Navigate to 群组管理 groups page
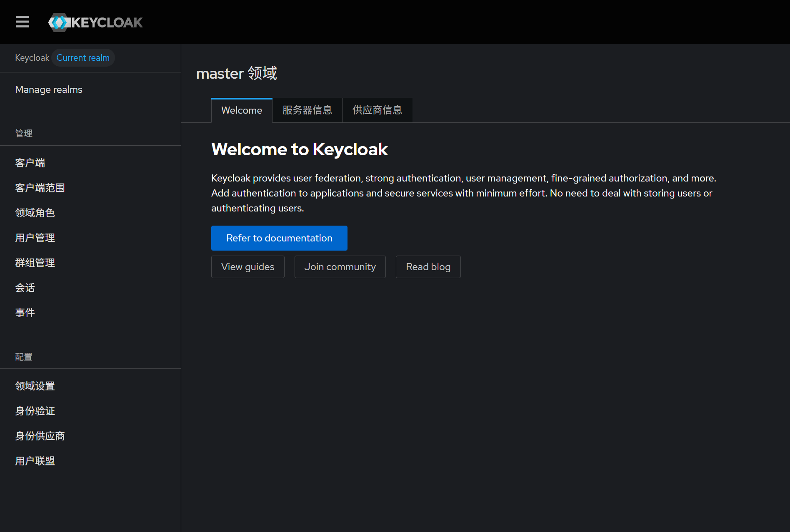The width and height of the screenshot is (790, 532). point(35,263)
